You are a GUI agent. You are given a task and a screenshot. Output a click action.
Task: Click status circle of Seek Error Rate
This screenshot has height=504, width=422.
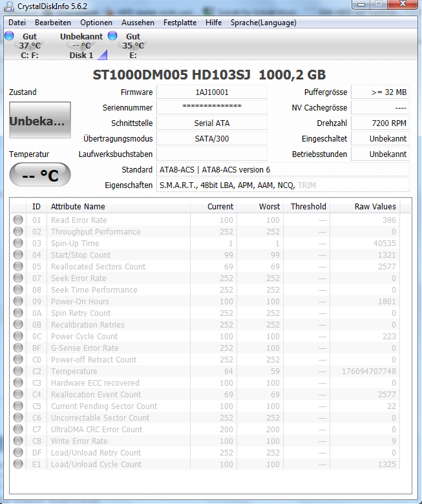(x=18, y=278)
